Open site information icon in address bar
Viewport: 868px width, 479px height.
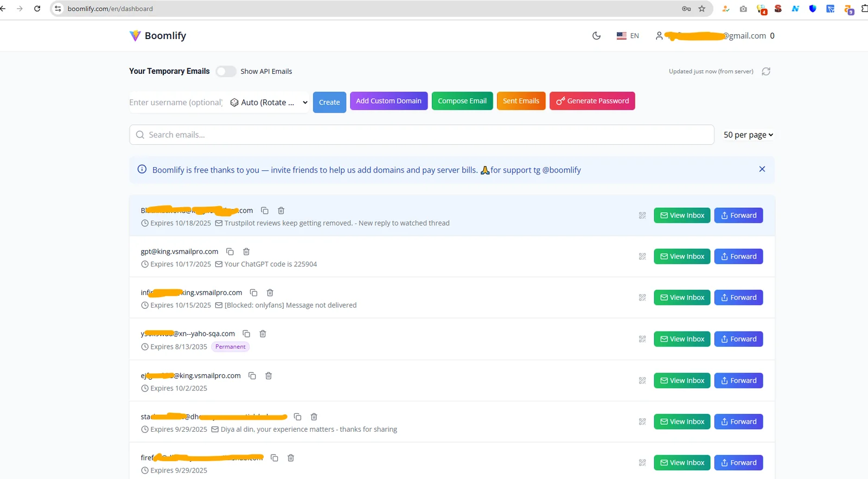point(58,9)
